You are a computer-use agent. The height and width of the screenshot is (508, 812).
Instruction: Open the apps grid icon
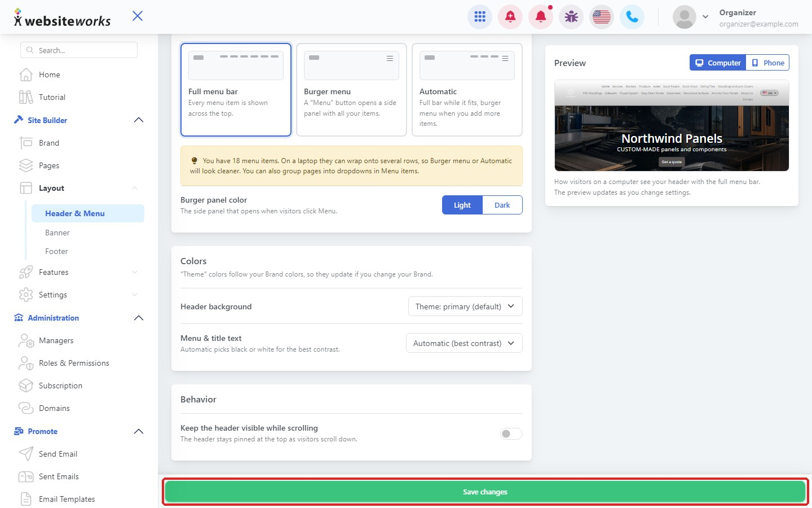click(480, 17)
